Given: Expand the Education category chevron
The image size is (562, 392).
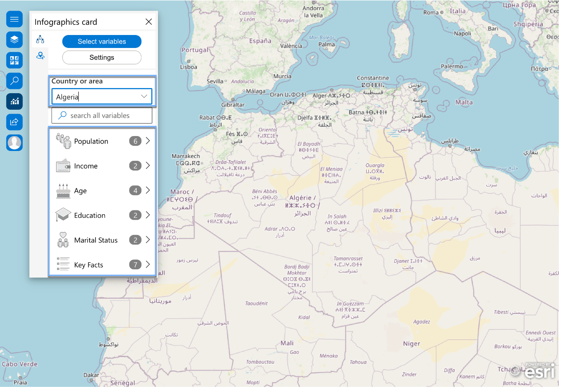Looking at the screenshot, I should pyautogui.click(x=148, y=215).
